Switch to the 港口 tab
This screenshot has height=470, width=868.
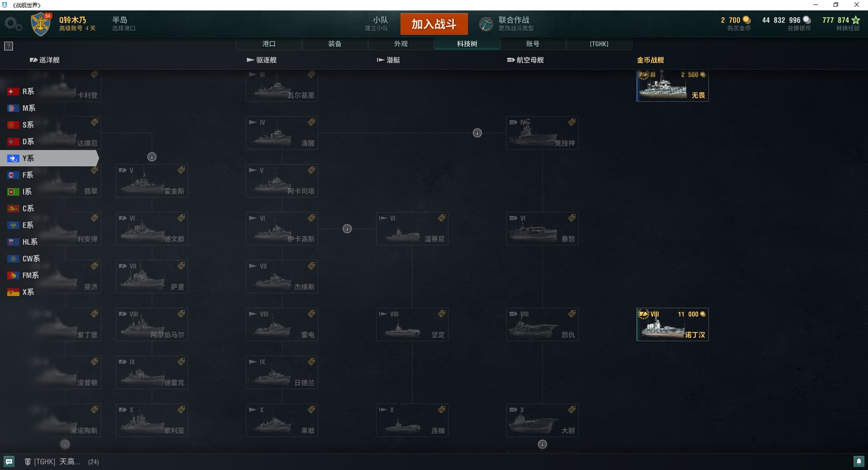(269, 44)
